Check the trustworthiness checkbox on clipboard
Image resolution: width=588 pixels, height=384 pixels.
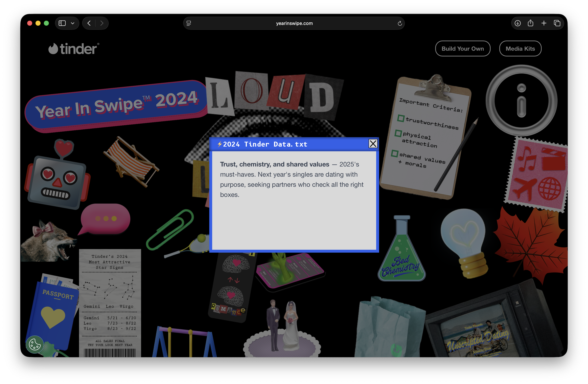(401, 118)
